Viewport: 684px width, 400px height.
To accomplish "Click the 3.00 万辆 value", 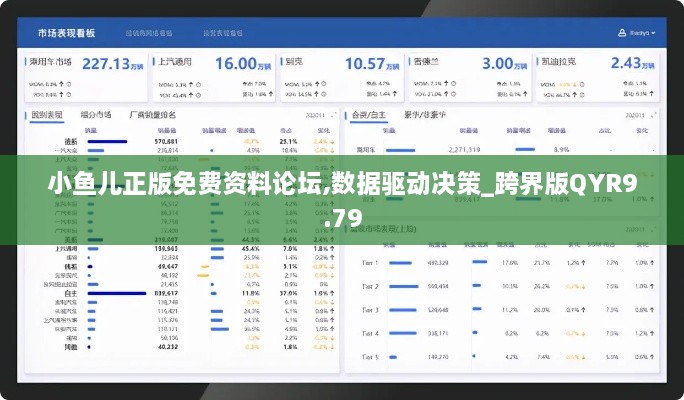I will pyautogui.click(x=504, y=64).
